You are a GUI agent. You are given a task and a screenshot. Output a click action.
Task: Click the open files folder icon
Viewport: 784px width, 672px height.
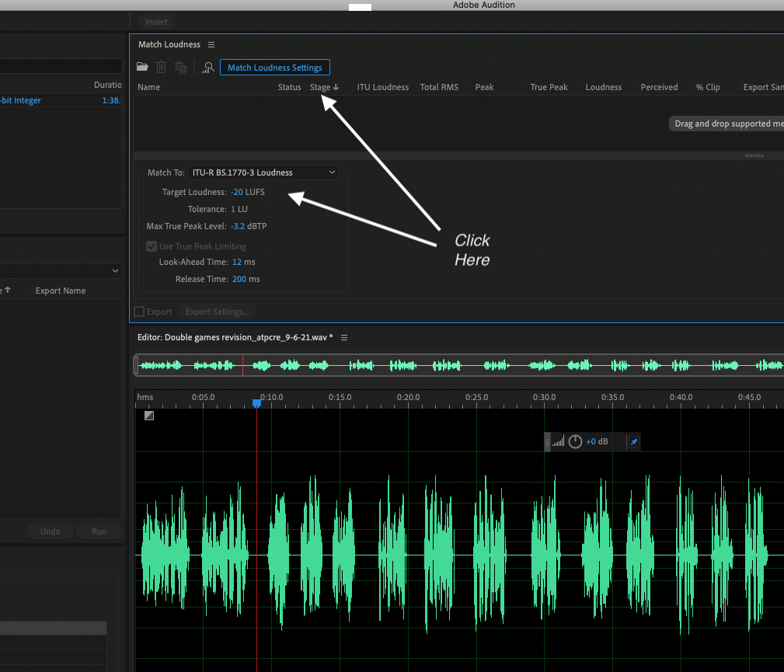click(142, 68)
